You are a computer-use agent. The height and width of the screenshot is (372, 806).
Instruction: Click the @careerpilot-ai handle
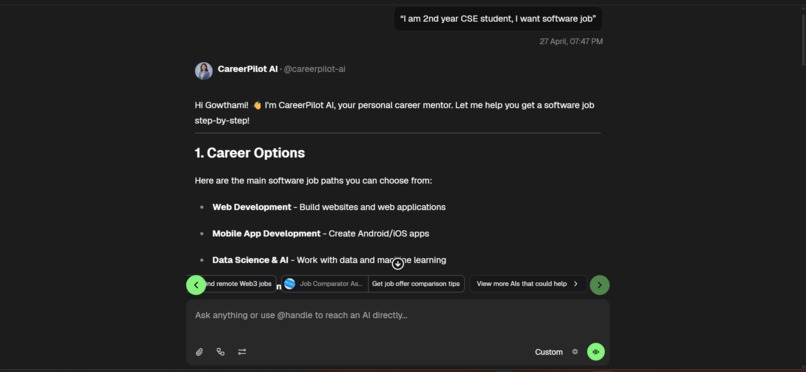[x=314, y=69]
